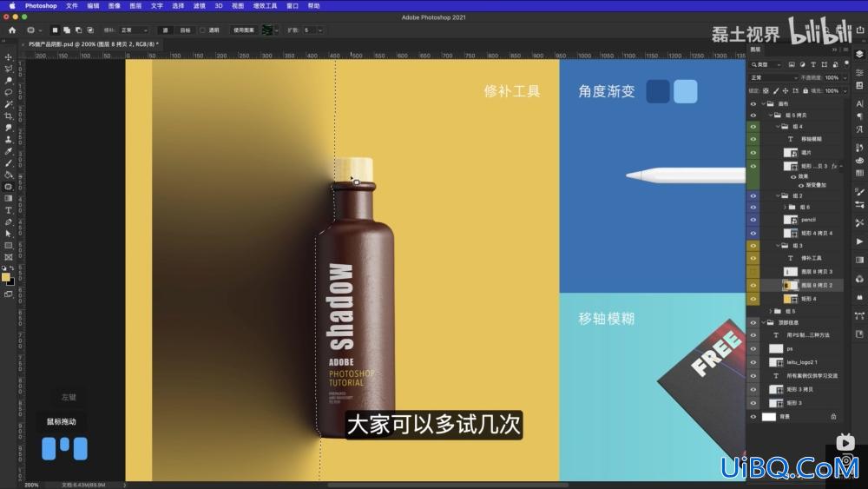
Task: Select the Crop tool
Action: pos(9,116)
